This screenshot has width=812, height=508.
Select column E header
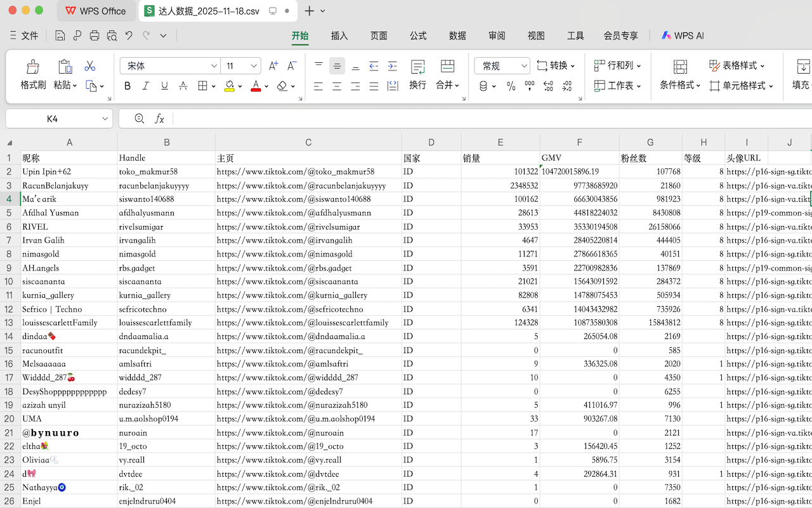[501, 142]
